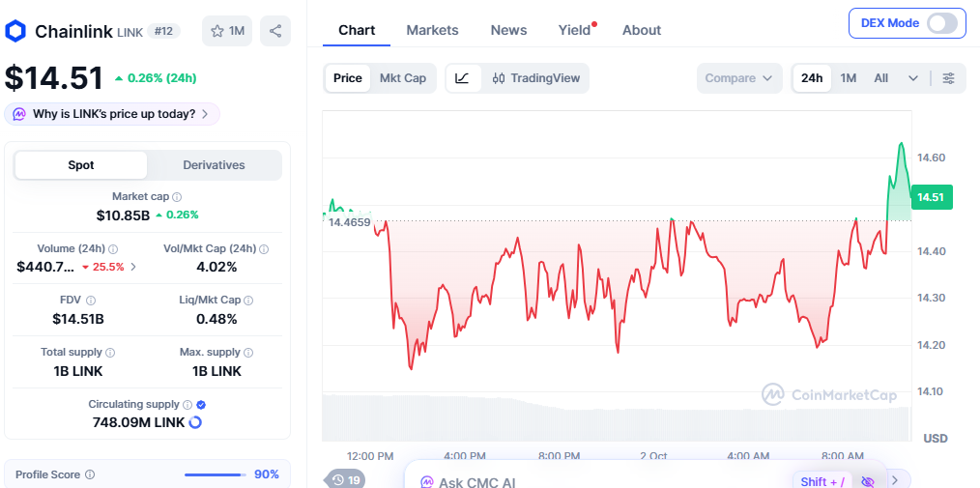The image size is (980, 488).
Task: Select 24h time range
Action: pos(812,78)
